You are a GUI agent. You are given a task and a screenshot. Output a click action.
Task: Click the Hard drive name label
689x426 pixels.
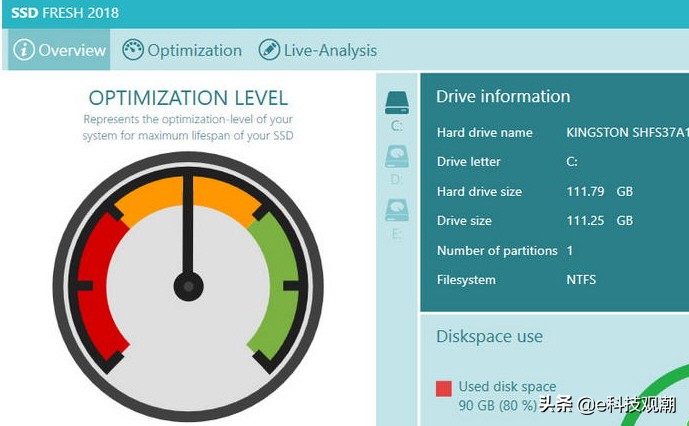tap(485, 132)
